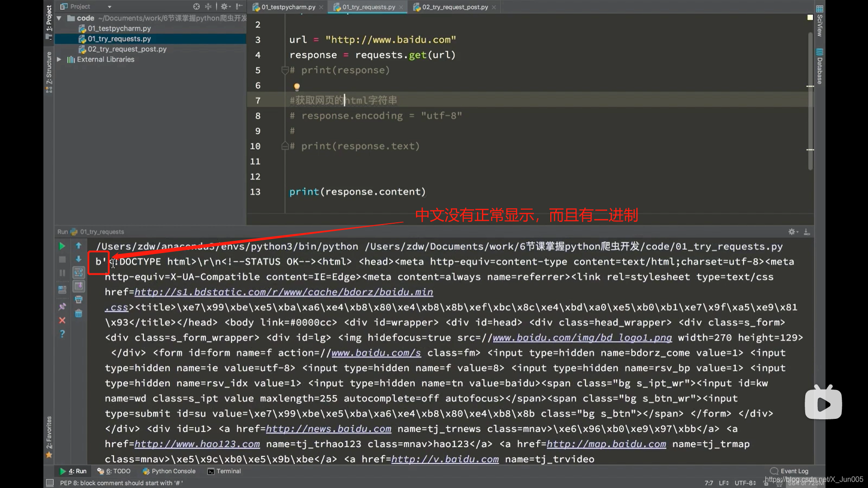Open the v.baidu.com link
Screen dimensions: 868x488
click(x=445, y=460)
